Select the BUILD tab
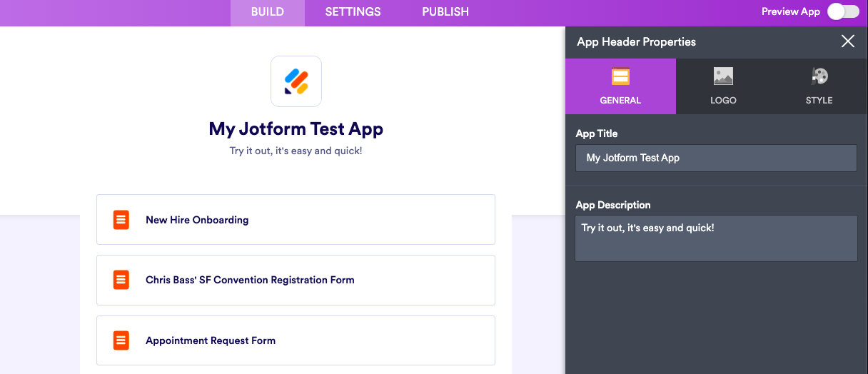This screenshot has height=374, width=868. pos(268,12)
